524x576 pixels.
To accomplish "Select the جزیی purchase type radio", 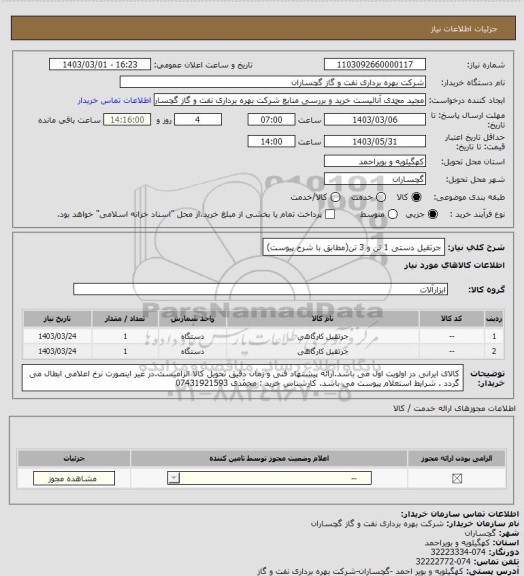I will [x=433, y=214].
